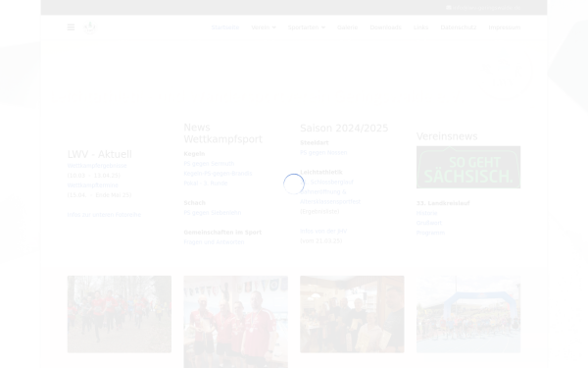Open the Wettkampftermine link
Viewport: 588px width, 368px height.
tap(93, 185)
